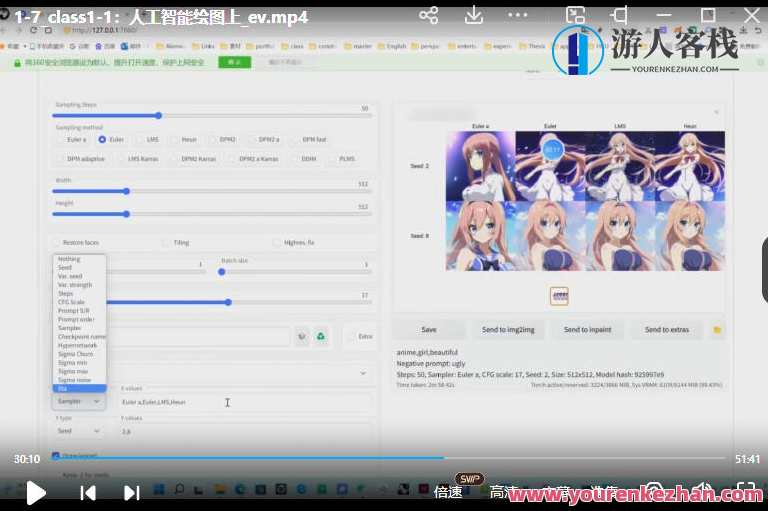
Task: Click the green recycle seed icon
Action: coord(321,337)
